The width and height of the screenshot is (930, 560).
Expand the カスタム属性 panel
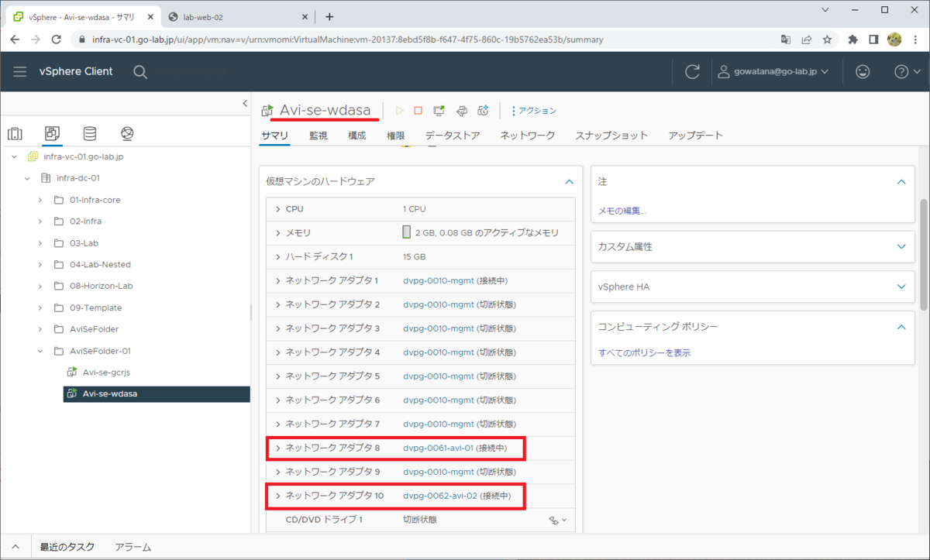pos(901,246)
